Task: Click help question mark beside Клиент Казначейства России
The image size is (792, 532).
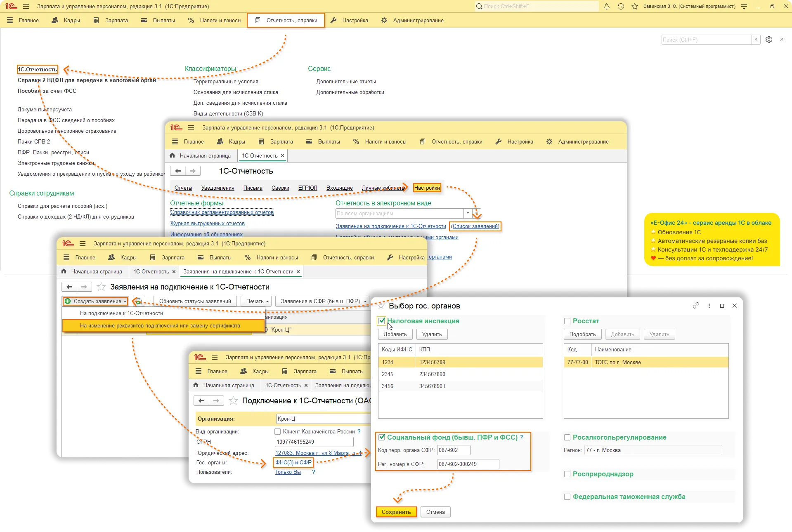Action: coord(359,431)
